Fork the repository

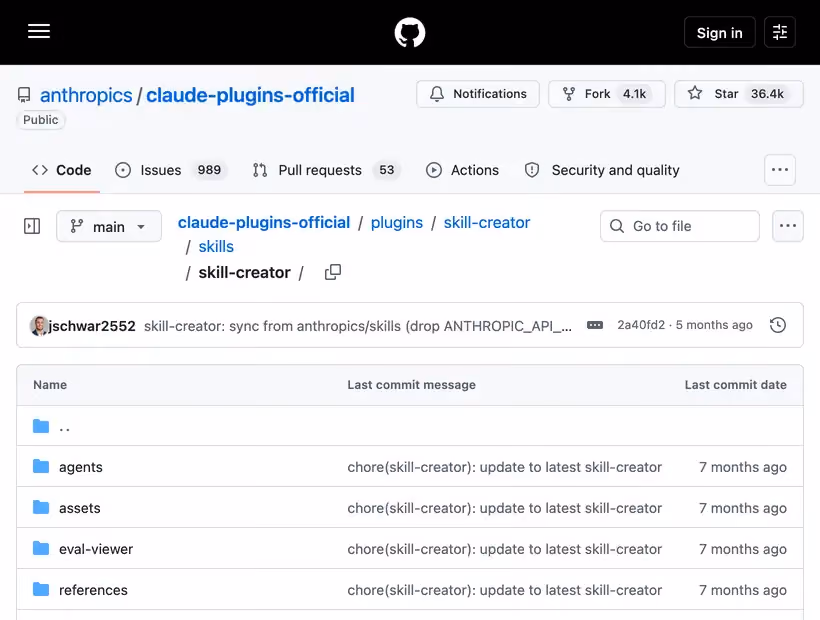coord(607,94)
